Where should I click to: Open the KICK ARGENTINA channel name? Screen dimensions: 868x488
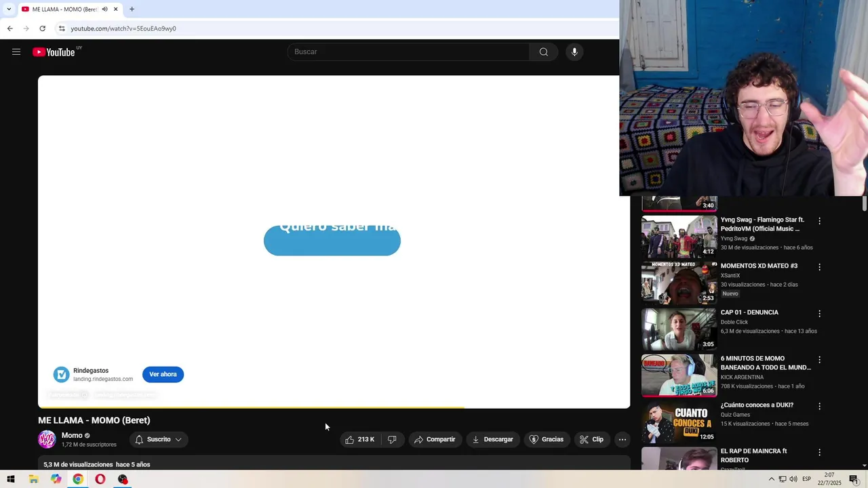742,377
